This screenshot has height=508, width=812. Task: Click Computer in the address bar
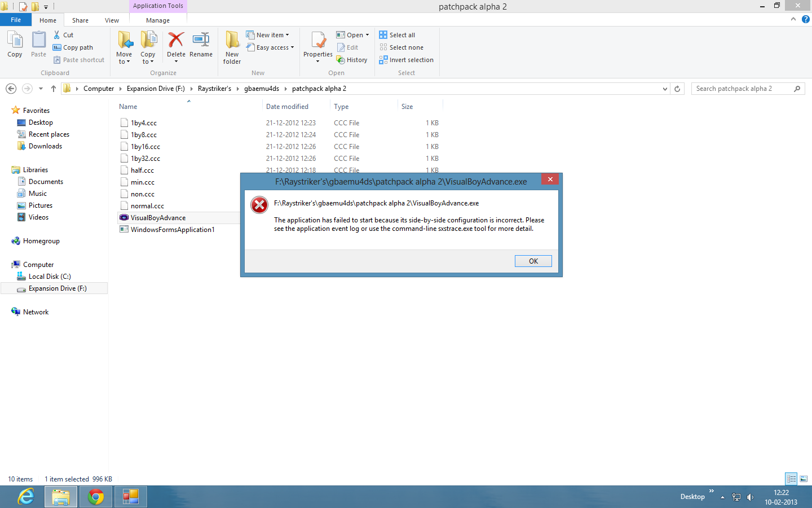click(99, 89)
